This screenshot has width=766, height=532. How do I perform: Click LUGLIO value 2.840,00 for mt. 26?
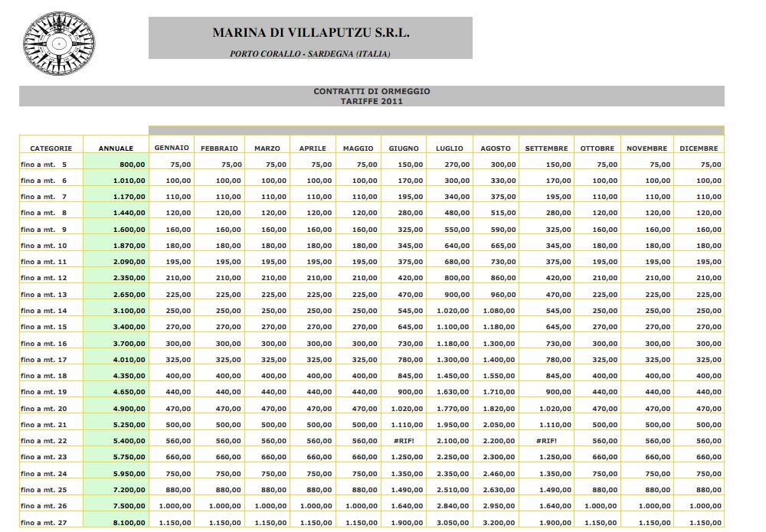453,506
